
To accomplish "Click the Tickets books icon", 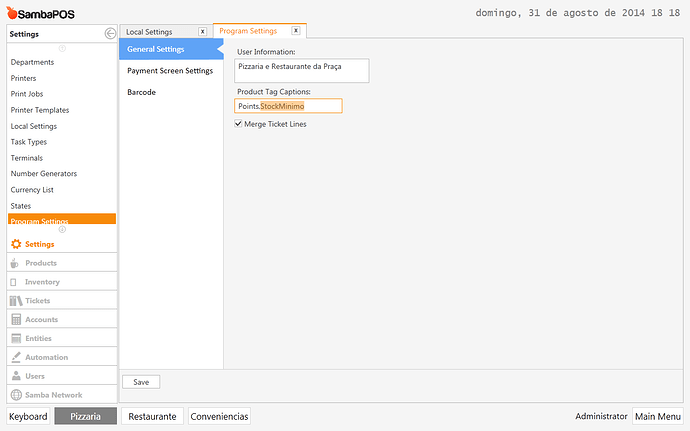I will point(16,301).
